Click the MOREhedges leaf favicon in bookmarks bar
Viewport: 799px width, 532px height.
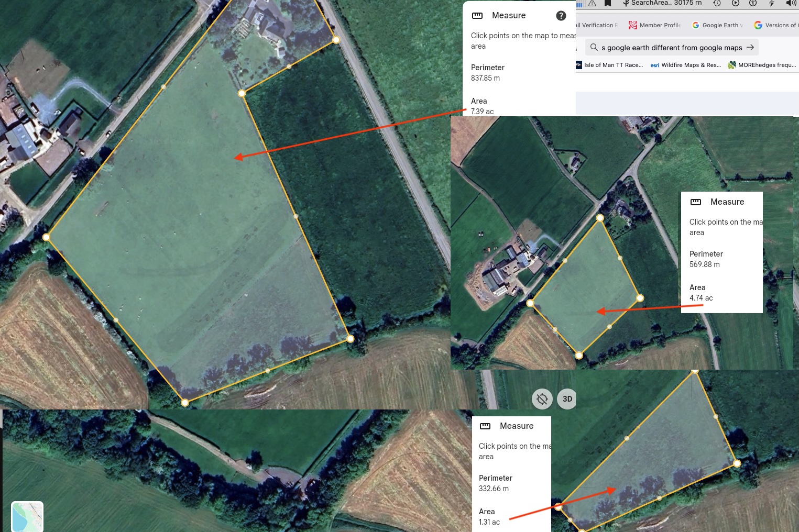(731, 65)
